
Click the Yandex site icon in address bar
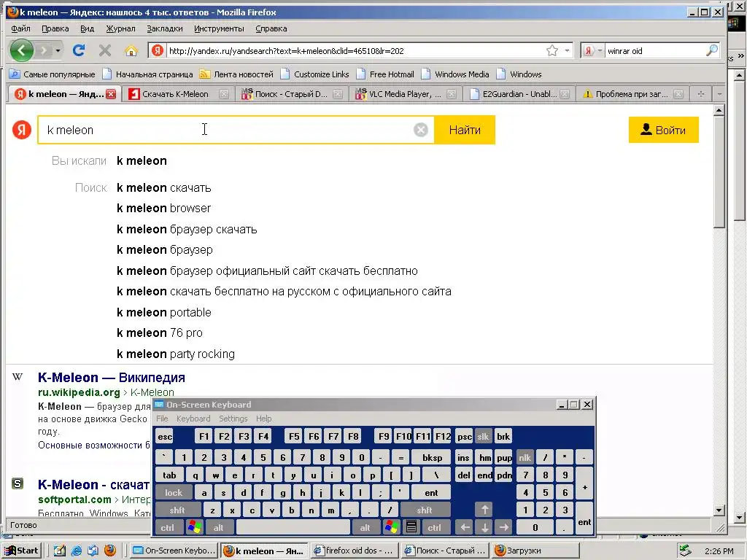(158, 50)
